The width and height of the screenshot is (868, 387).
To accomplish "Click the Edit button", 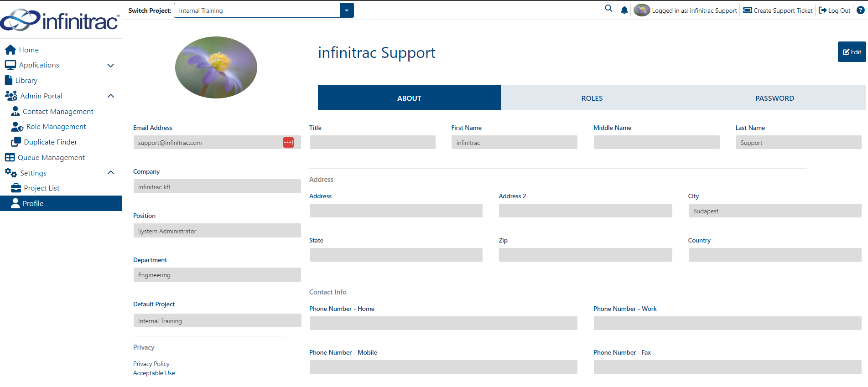I will coord(852,52).
